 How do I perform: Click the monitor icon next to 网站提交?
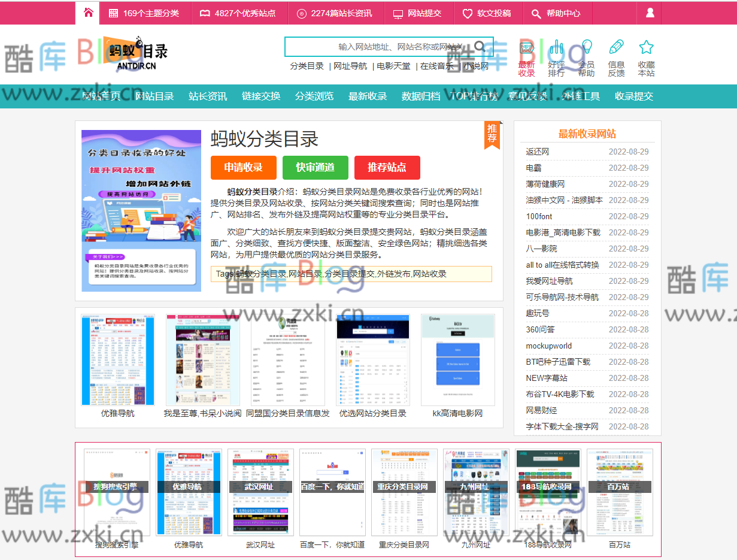(x=398, y=13)
